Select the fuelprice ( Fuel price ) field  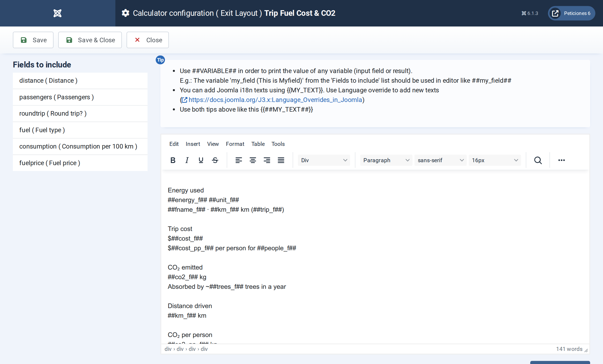pyautogui.click(x=80, y=163)
